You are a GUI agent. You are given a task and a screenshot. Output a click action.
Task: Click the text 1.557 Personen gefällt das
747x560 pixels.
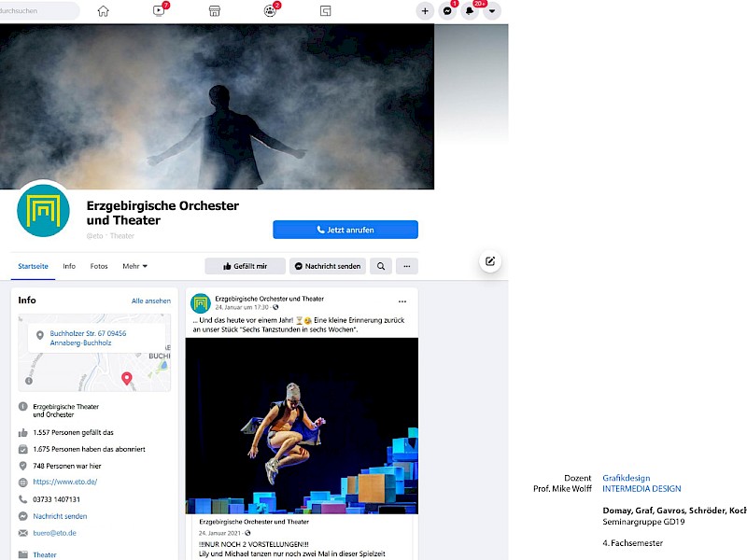74,432
